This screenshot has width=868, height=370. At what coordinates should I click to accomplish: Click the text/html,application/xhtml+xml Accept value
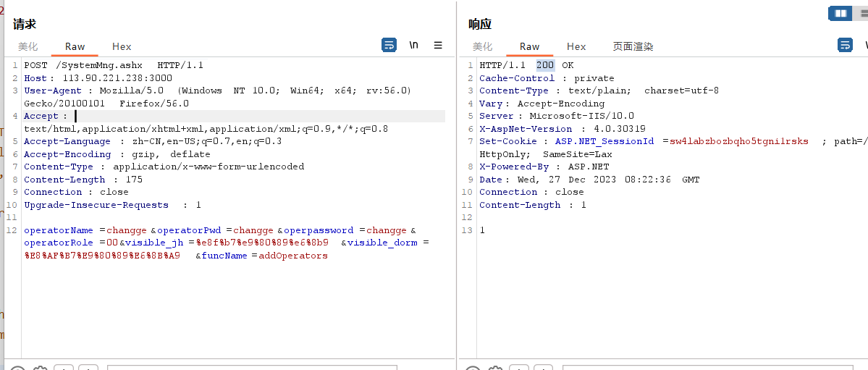tap(206, 129)
